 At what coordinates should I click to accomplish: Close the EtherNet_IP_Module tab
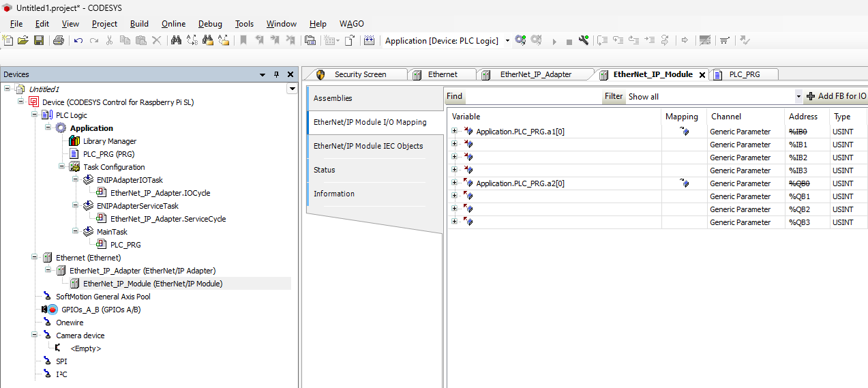(x=702, y=75)
